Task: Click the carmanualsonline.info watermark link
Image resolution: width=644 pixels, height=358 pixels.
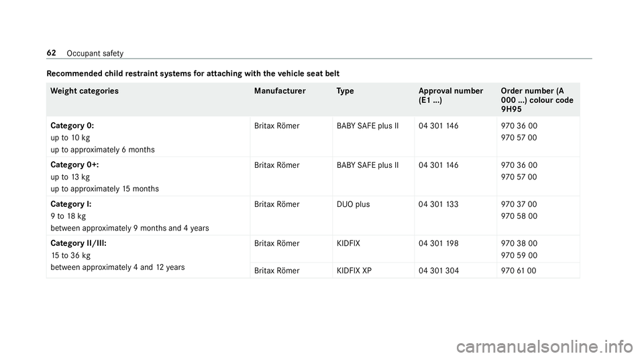Action: click(545, 347)
